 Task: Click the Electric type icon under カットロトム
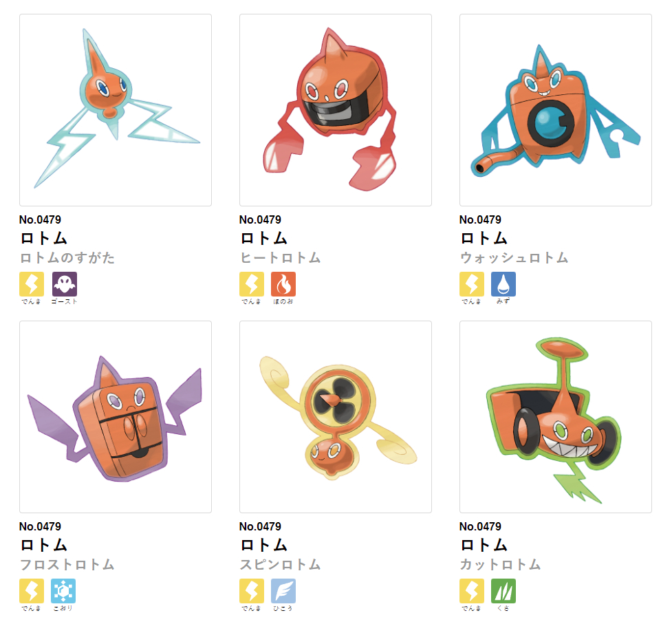[x=472, y=590]
